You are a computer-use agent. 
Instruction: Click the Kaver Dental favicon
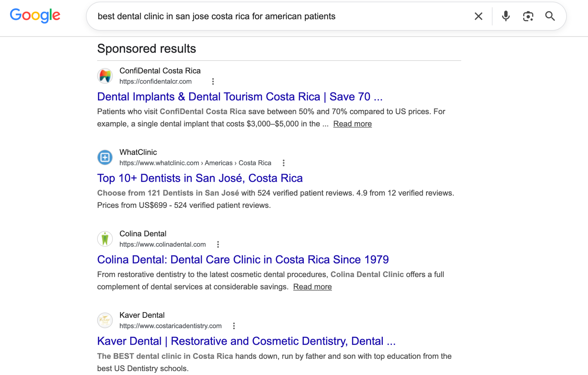pos(105,320)
